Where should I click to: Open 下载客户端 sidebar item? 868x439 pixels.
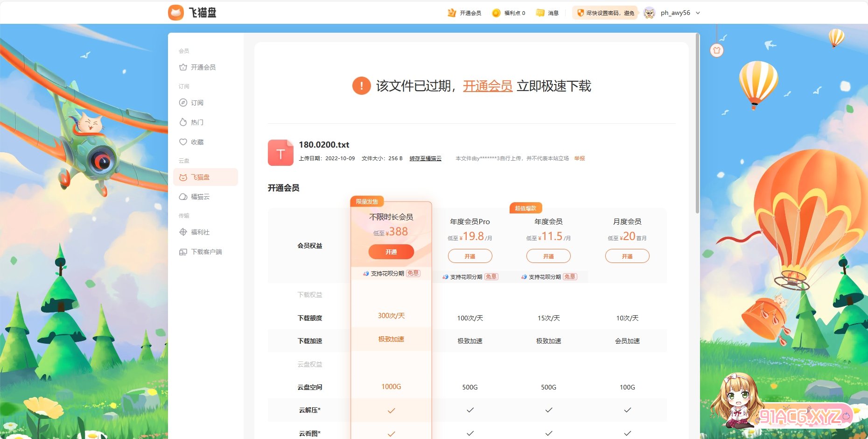(x=206, y=252)
